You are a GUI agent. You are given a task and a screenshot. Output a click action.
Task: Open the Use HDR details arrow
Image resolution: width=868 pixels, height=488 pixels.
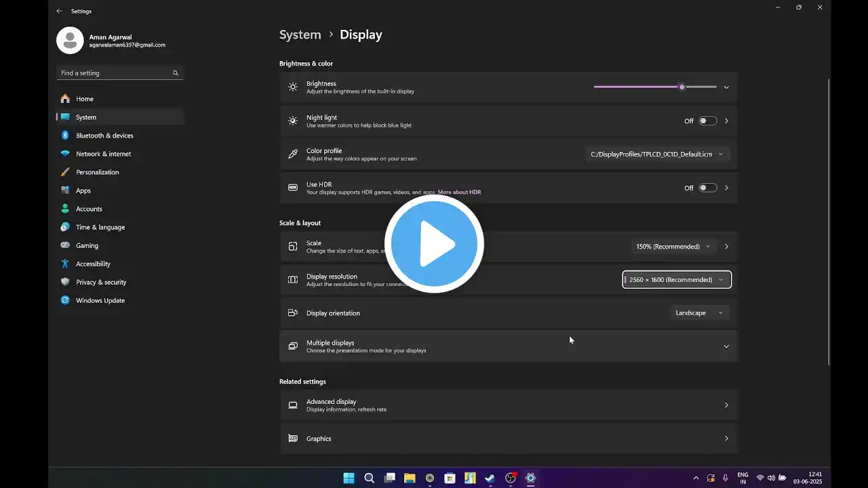coord(726,188)
